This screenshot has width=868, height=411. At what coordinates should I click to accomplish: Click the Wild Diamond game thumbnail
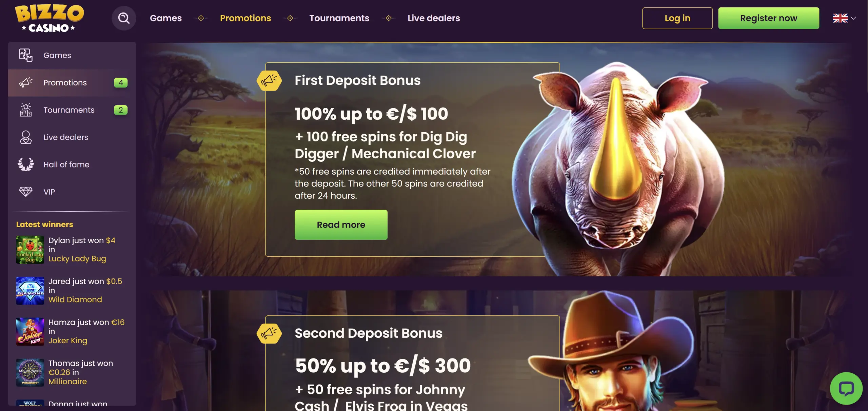tap(30, 291)
